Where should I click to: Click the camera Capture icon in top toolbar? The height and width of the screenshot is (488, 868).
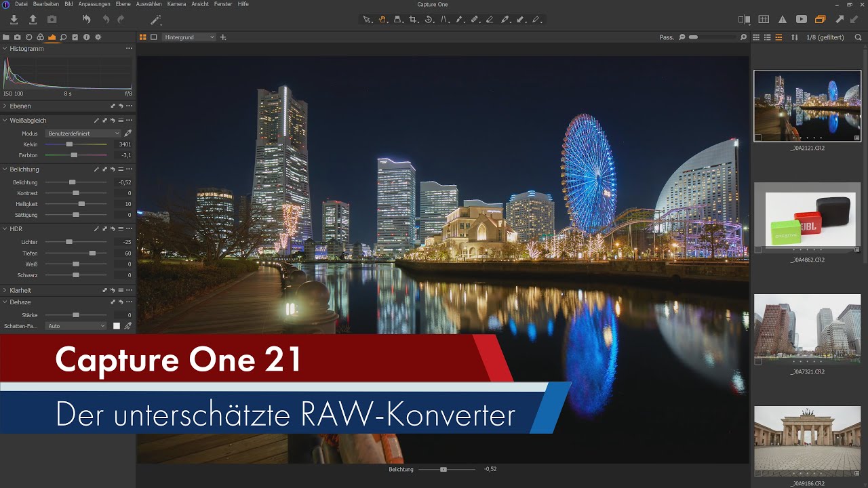(52, 20)
